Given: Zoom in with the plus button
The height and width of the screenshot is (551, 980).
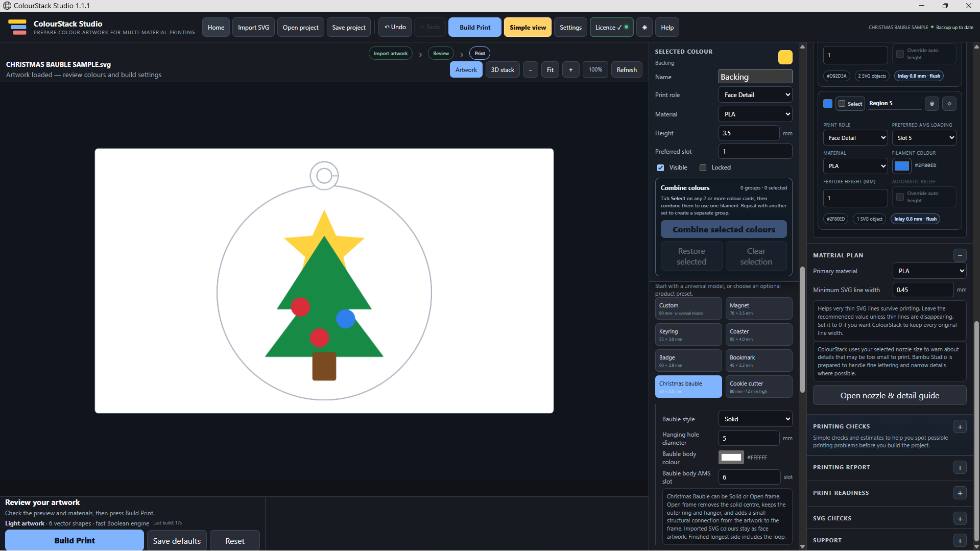Looking at the screenshot, I should [571, 70].
